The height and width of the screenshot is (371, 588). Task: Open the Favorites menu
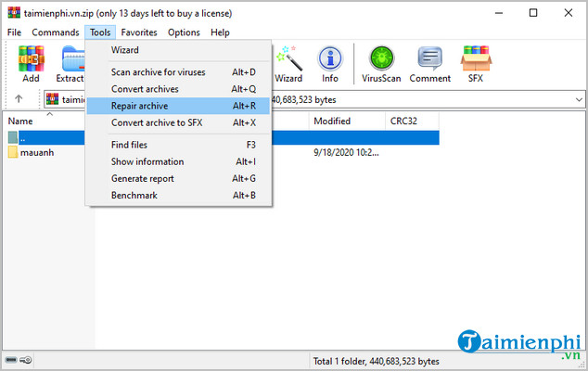coord(139,32)
